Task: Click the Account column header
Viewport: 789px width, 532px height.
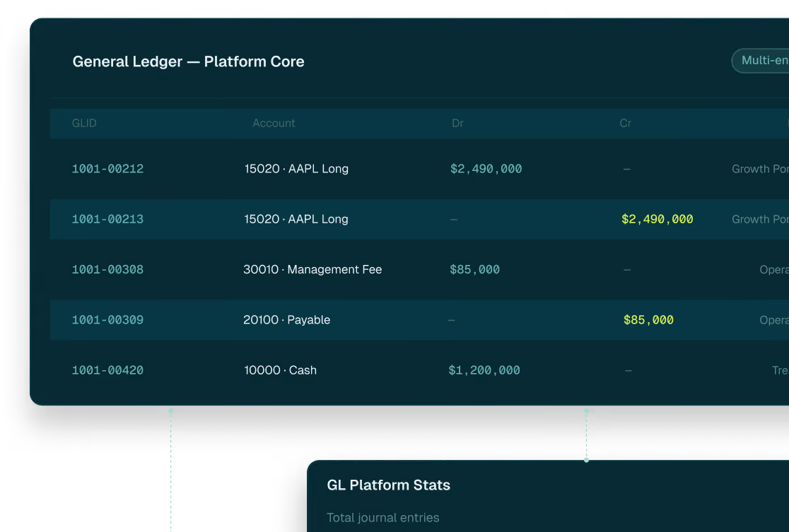Action: point(274,123)
